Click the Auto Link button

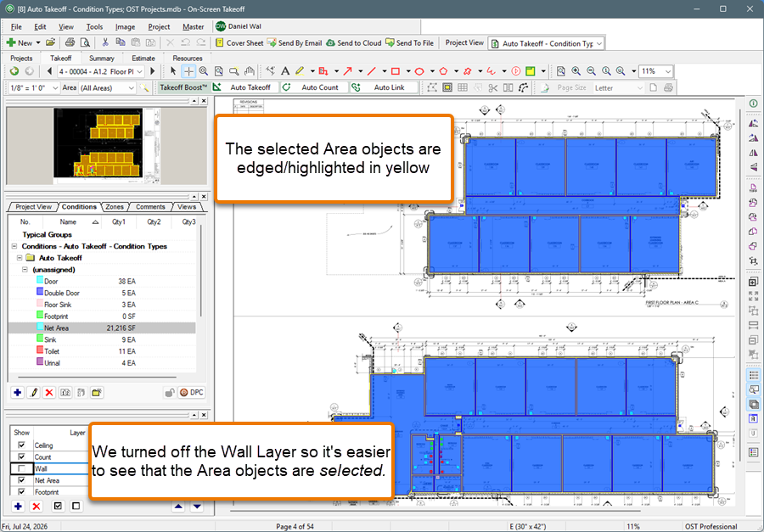(x=385, y=87)
